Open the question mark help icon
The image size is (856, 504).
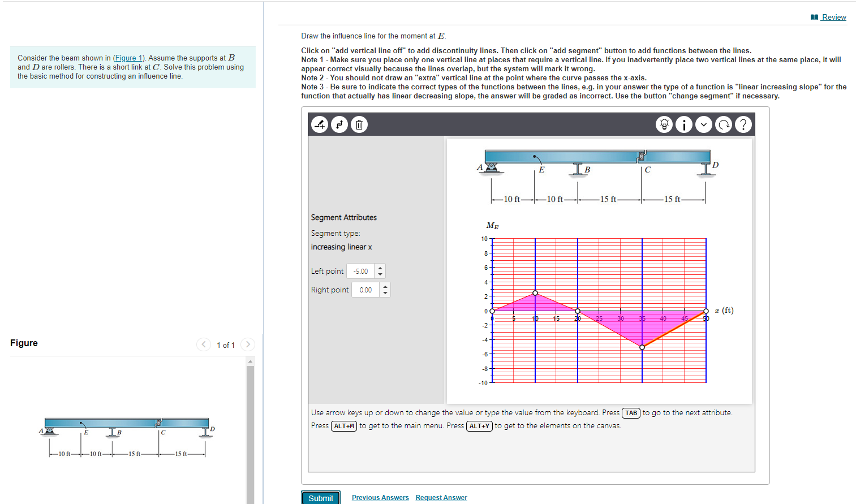click(743, 124)
